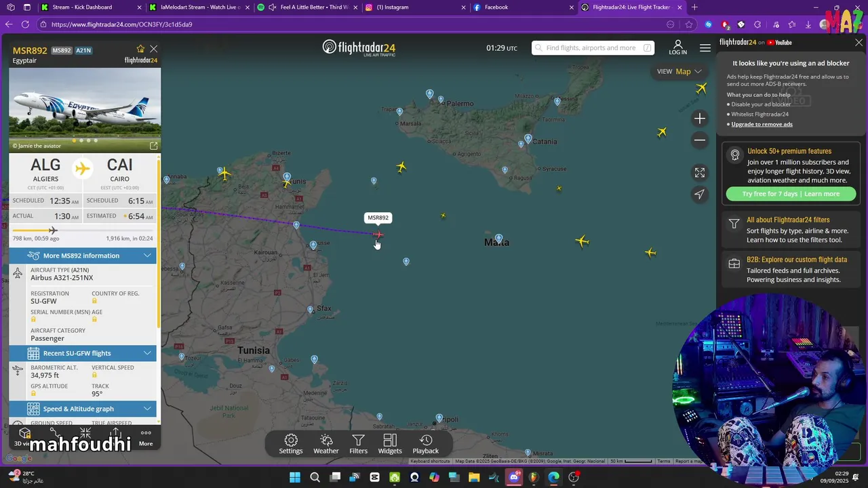Collapse the More MS892 information section
This screenshot has height=488, width=868.
[83, 256]
